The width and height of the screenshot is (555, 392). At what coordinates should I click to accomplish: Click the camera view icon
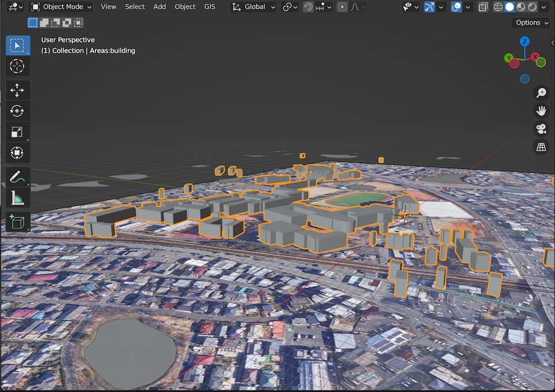pyautogui.click(x=541, y=129)
